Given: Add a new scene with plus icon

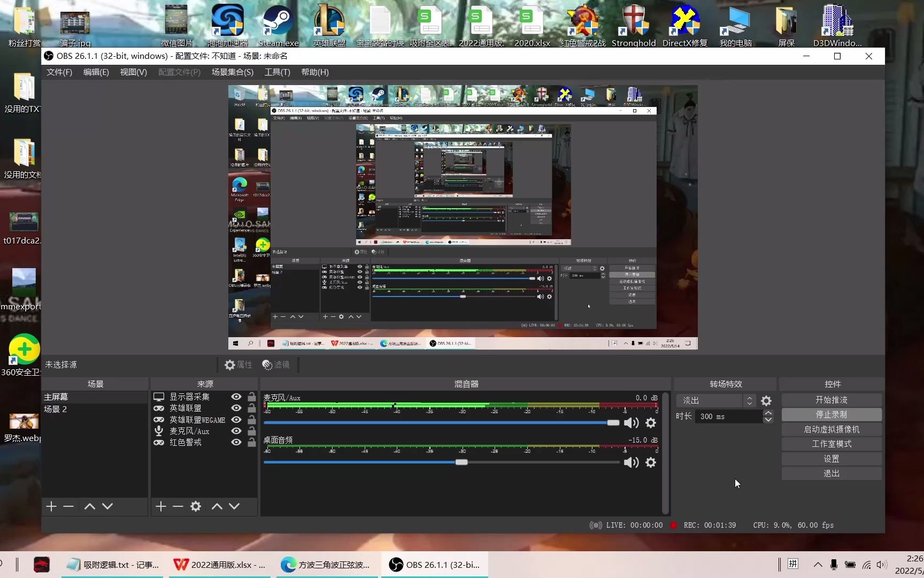Looking at the screenshot, I should click(x=51, y=506).
